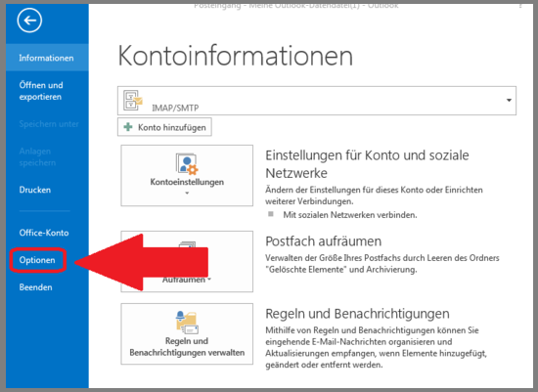Open the Drucken page
This screenshot has width=538, height=392.
coord(35,190)
